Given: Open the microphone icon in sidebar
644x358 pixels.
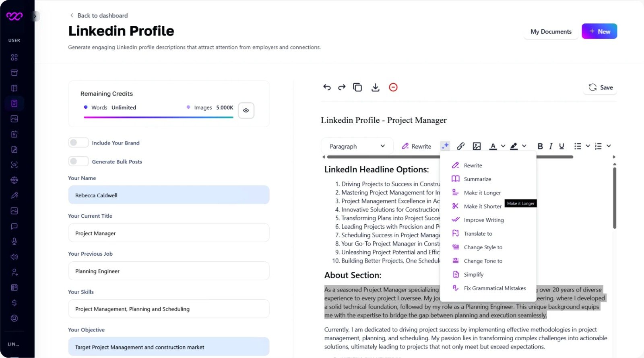Looking at the screenshot, I should [14, 241].
